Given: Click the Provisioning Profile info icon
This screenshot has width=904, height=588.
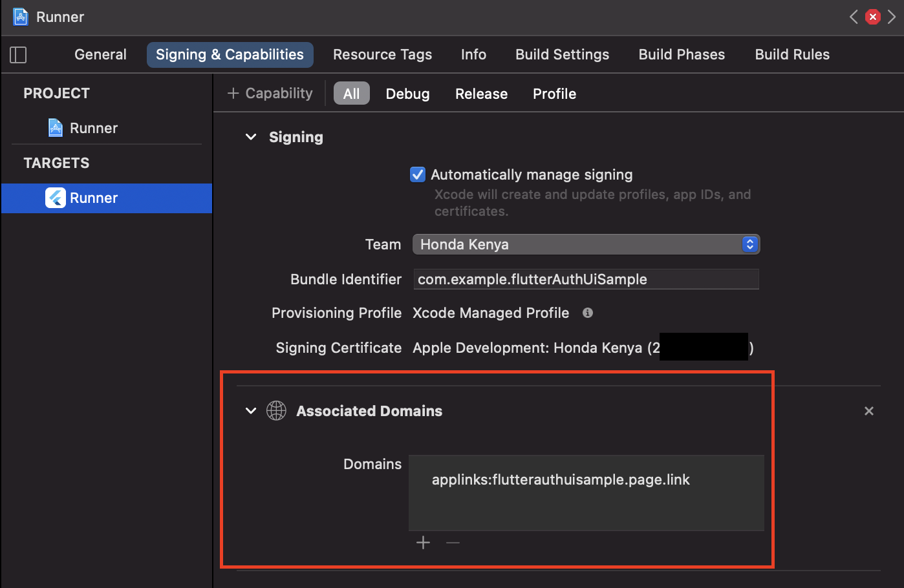Looking at the screenshot, I should (588, 313).
